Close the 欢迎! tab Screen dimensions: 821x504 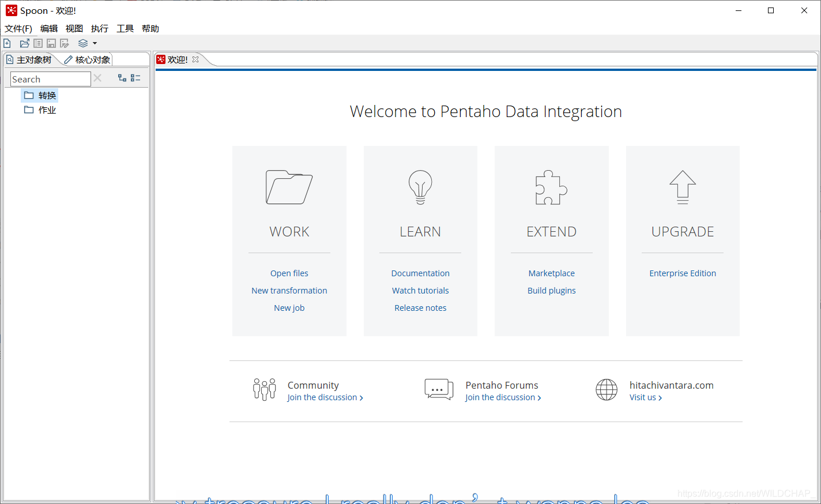tap(195, 59)
